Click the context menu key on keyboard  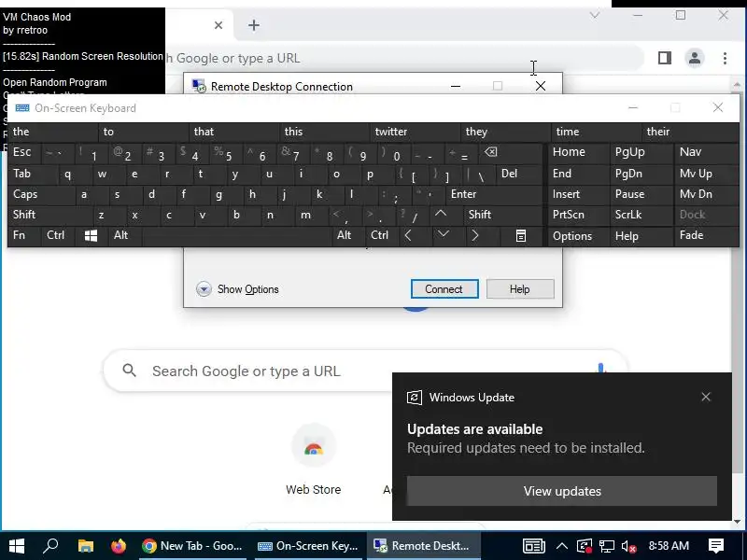(x=521, y=235)
